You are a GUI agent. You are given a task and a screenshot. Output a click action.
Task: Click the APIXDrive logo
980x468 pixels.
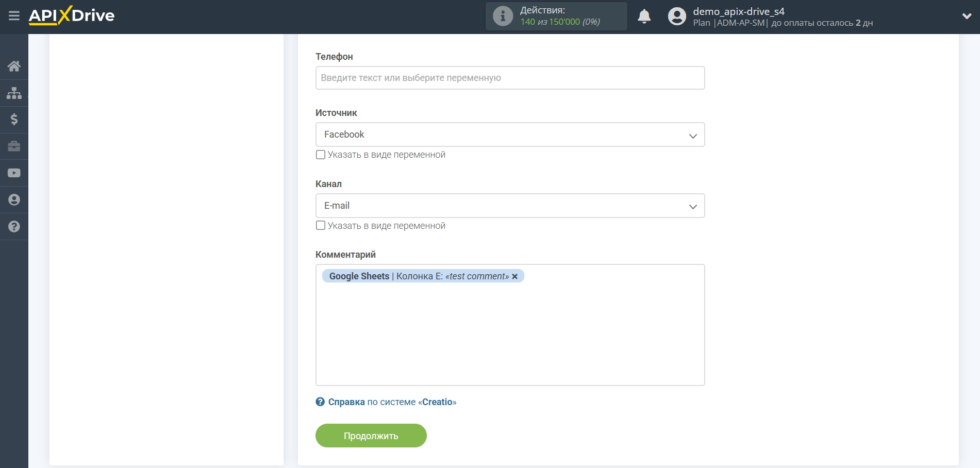pos(72,16)
